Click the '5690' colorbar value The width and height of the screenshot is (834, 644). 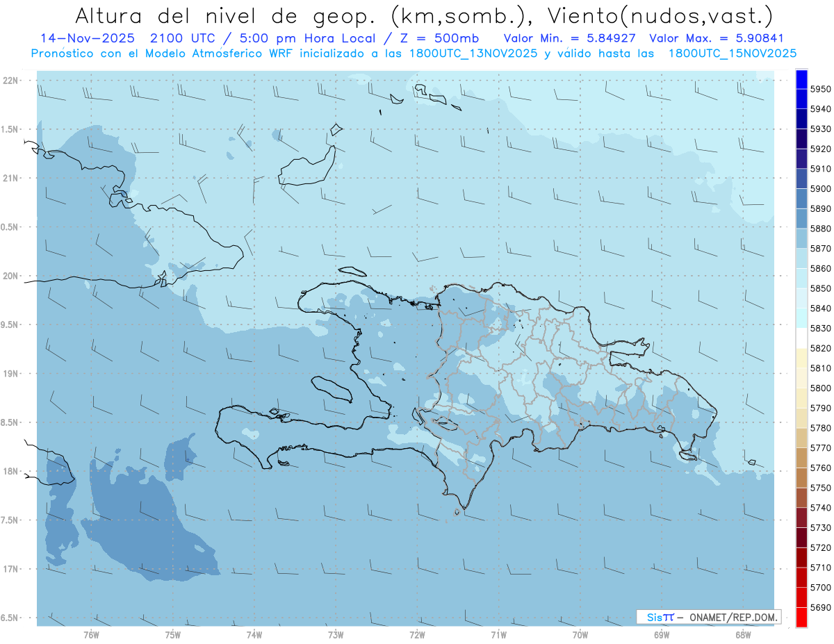[821, 607]
